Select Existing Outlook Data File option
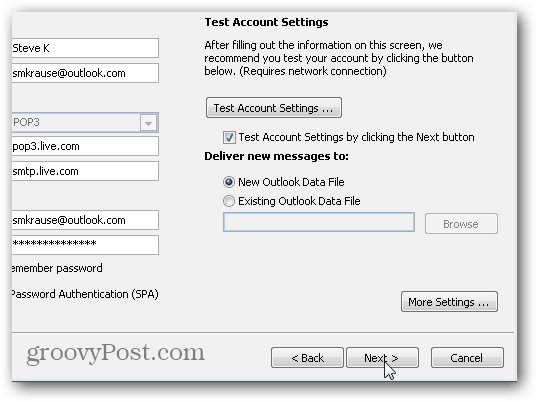This screenshot has width=537, height=402. (x=229, y=201)
